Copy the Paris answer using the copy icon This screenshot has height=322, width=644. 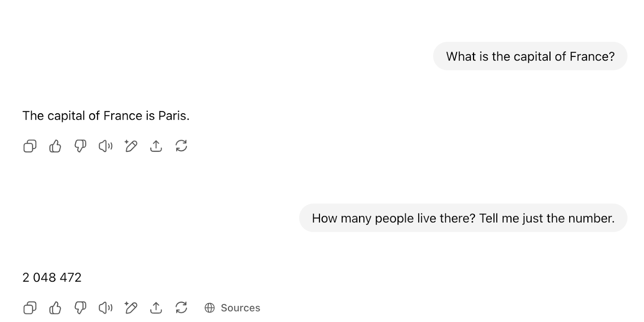pyautogui.click(x=30, y=146)
